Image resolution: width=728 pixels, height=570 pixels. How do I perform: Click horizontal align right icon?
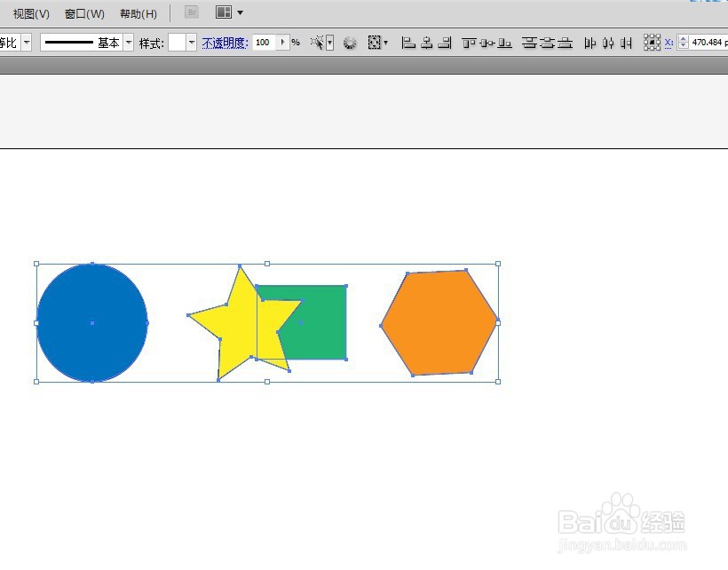click(x=444, y=43)
